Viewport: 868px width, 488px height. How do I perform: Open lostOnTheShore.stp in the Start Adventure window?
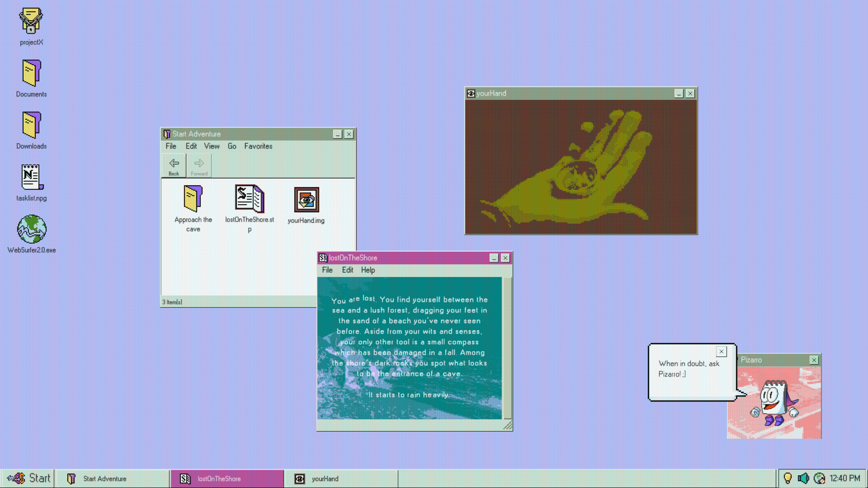[x=249, y=200]
